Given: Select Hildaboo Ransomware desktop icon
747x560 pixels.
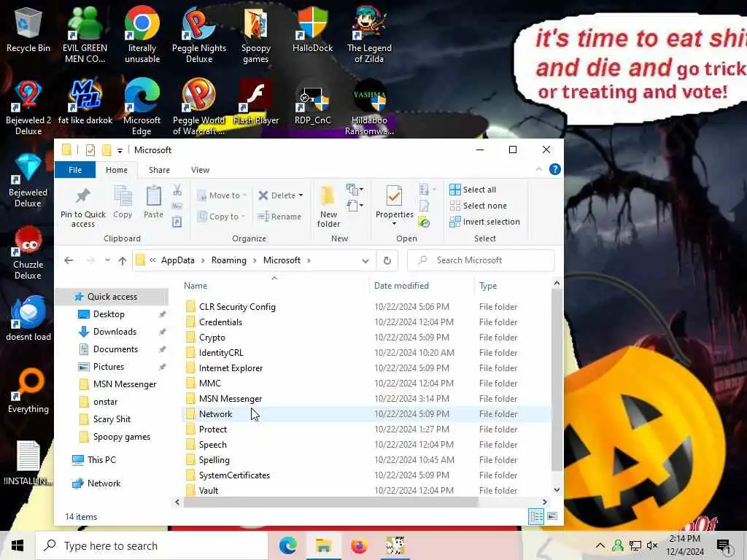Looking at the screenshot, I should point(369,108).
